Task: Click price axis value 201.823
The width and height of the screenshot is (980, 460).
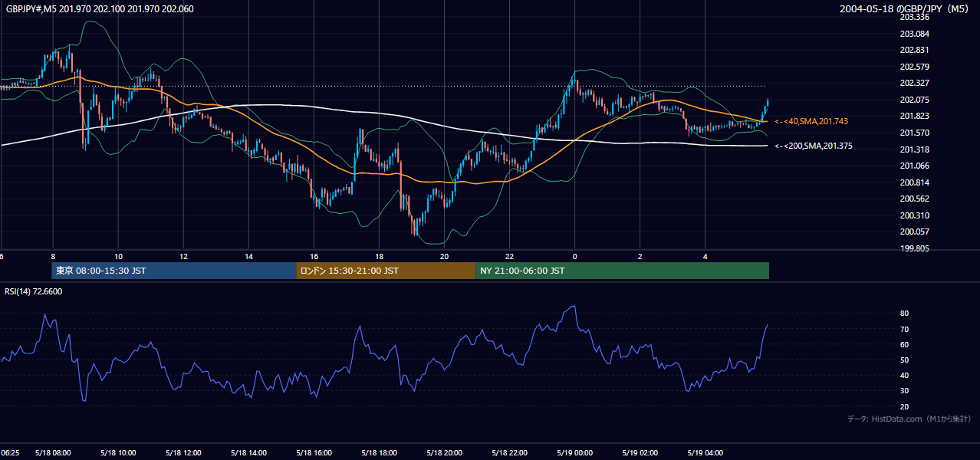Action: pos(915,117)
